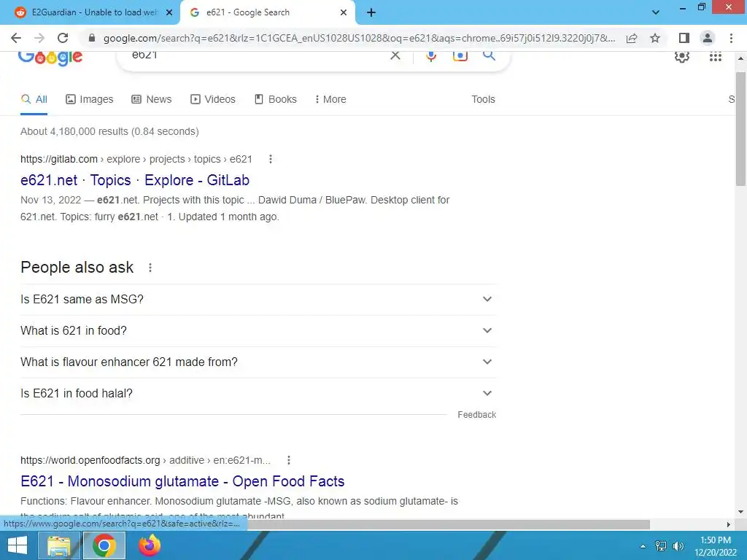747x560 pixels.
Task: Open the Google apps grid
Action: (715, 56)
